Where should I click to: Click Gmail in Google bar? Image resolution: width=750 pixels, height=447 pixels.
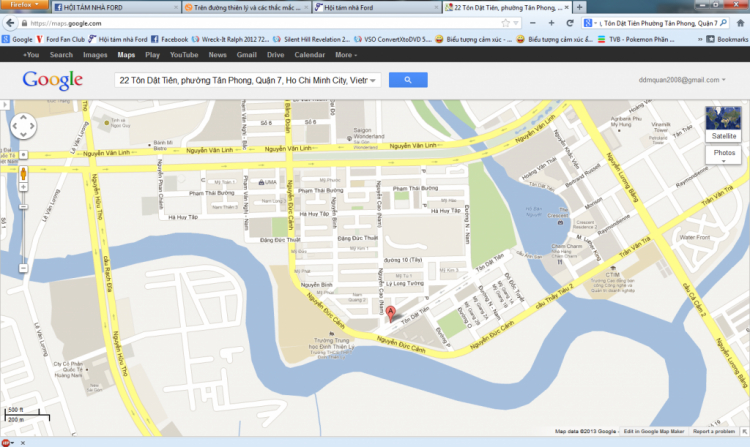[246, 55]
